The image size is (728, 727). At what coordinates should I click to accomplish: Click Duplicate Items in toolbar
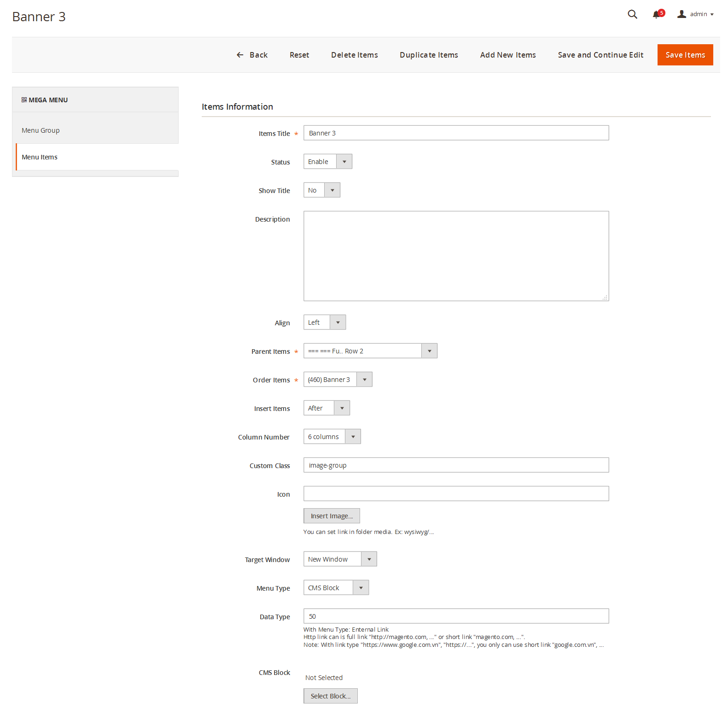[428, 55]
